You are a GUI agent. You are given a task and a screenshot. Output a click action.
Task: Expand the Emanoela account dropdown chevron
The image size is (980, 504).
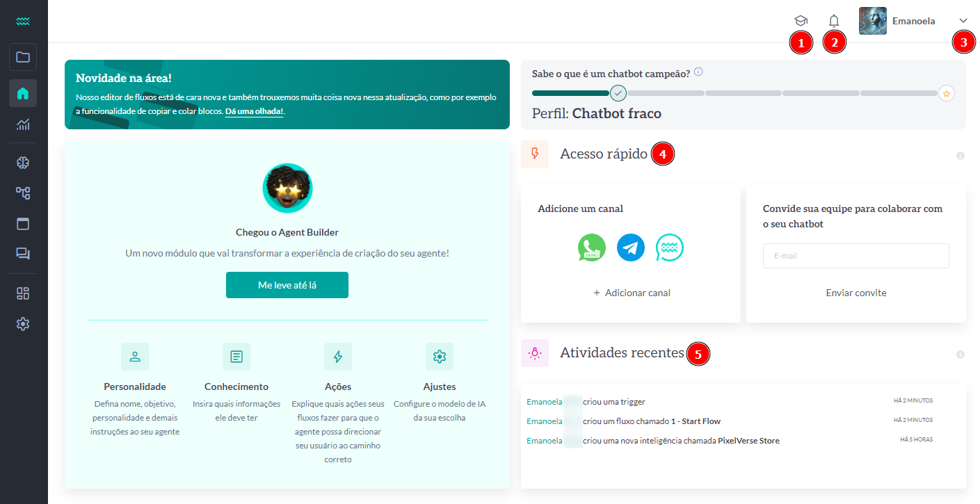[964, 20]
